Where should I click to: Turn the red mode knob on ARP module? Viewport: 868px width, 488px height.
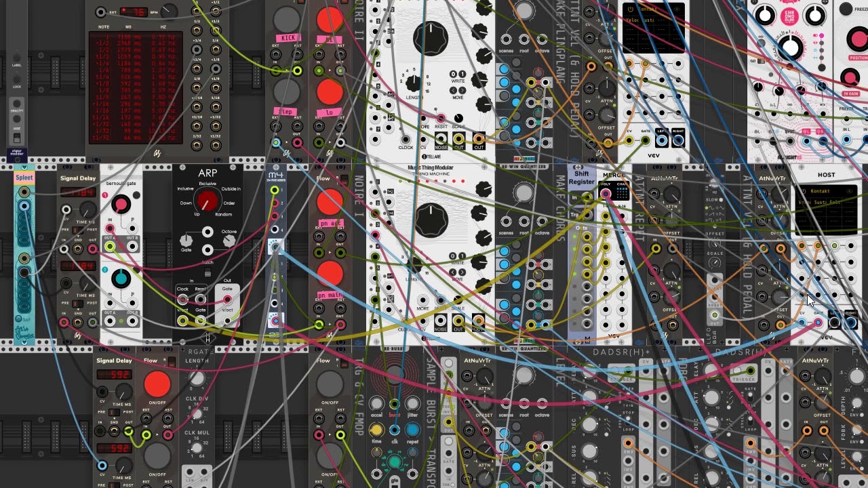pos(207,200)
